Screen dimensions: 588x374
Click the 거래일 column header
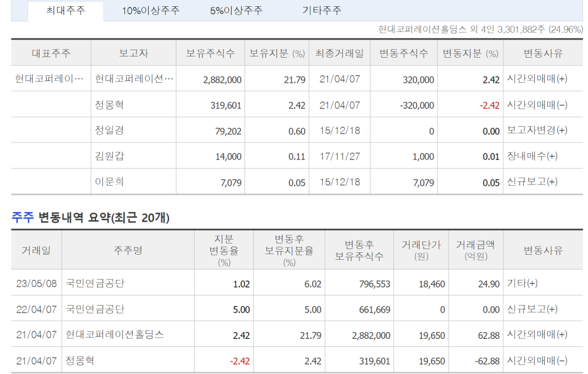[36, 250]
